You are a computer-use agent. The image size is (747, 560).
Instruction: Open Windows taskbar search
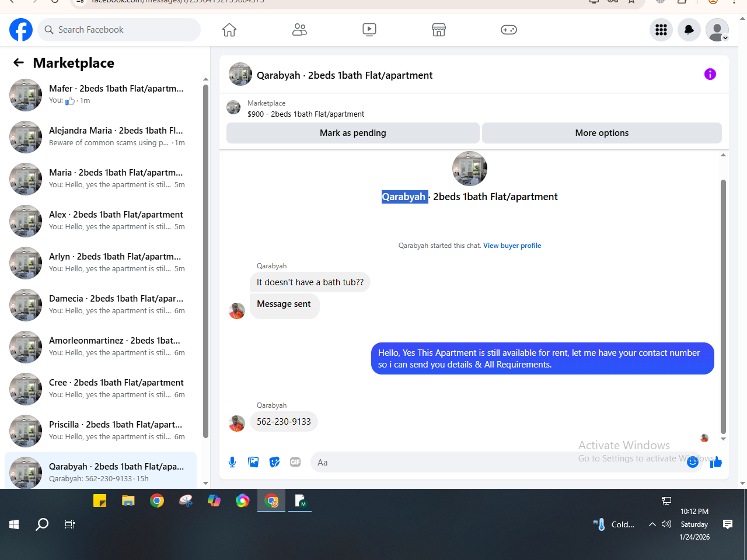42,524
